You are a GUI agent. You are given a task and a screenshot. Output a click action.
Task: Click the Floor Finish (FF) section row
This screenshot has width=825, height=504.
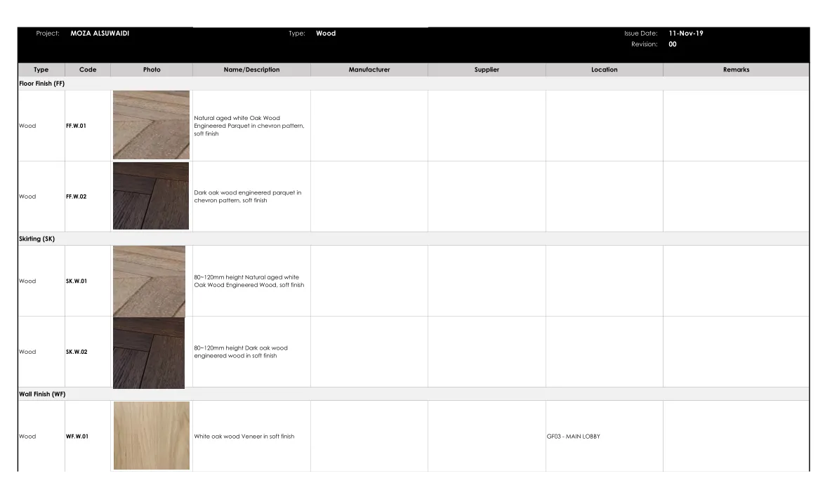pos(42,84)
